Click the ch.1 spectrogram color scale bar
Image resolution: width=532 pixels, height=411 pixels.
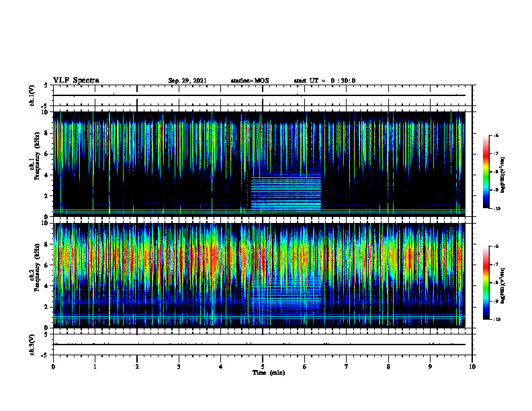coord(486,172)
